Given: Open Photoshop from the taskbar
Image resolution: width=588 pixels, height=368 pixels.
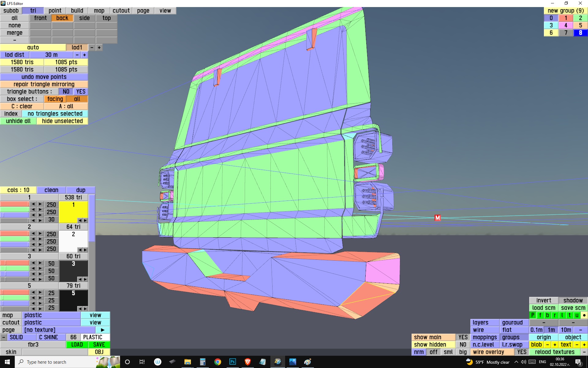Looking at the screenshot, I should coord(232,362).
